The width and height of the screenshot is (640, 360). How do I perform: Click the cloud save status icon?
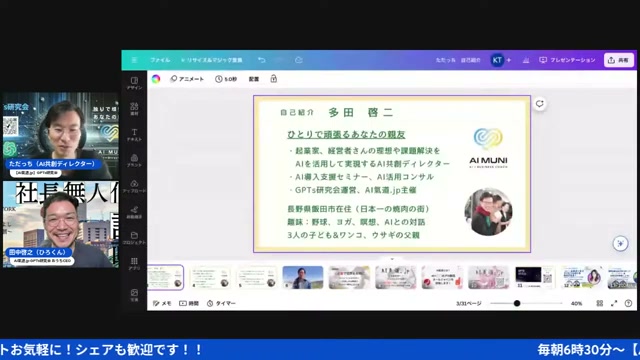[299, 60]
